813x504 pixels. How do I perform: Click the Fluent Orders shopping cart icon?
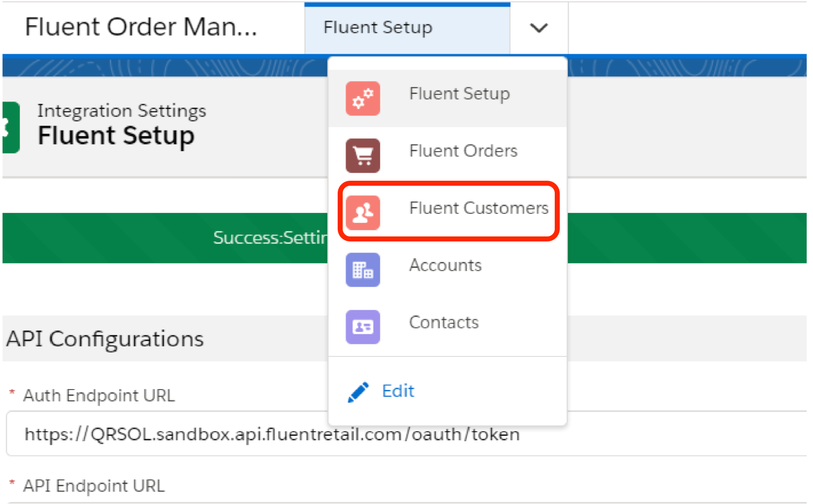point(363,156)
